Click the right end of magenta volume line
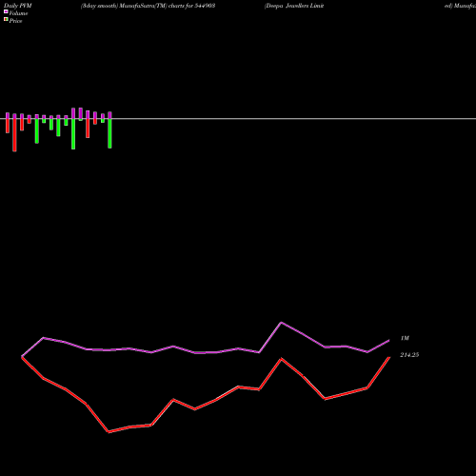The width and height of the screenshot is (476, 476). pos(389,341)
